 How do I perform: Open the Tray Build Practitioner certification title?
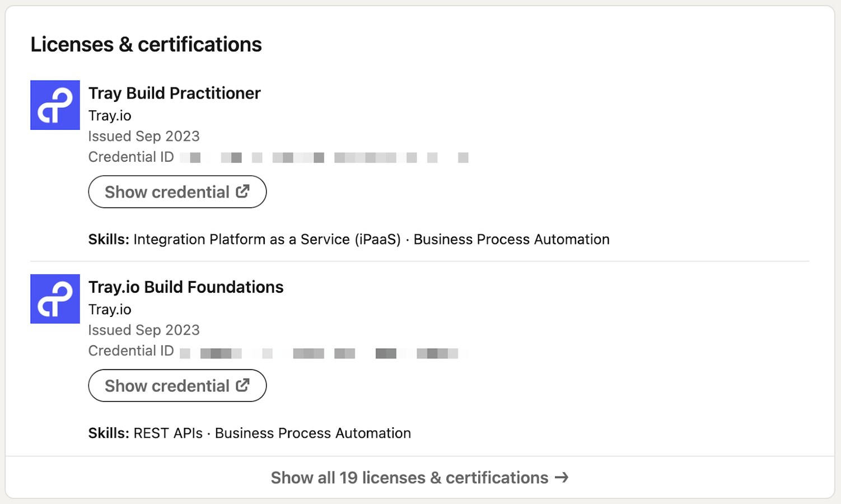click(174, 93)
